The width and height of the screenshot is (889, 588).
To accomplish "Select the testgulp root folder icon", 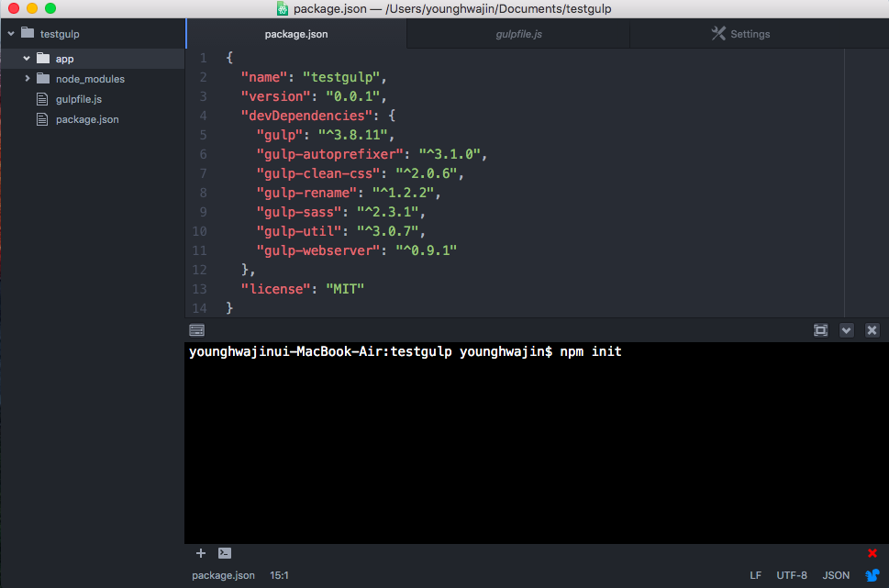I will pos(28,32).
